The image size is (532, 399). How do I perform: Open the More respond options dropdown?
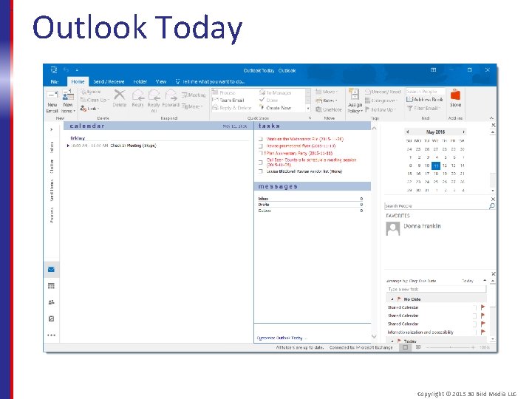(x=192, y=106)
